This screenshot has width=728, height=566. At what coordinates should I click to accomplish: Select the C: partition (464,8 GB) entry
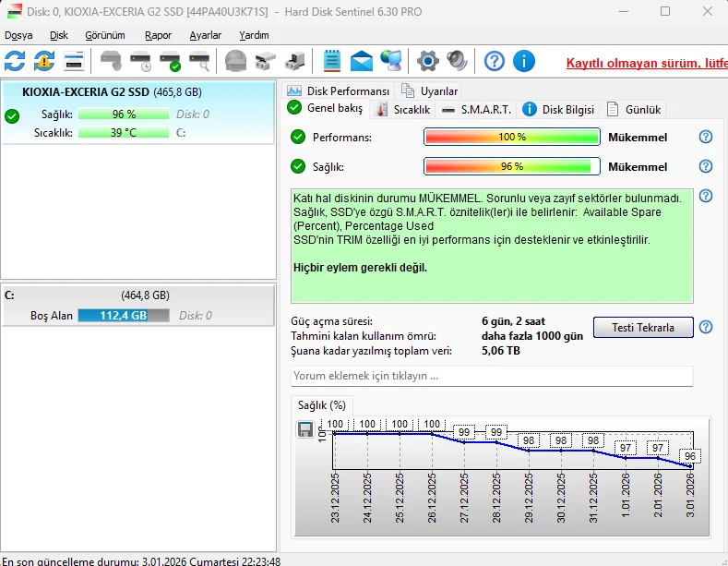click(x=137, y=306)
